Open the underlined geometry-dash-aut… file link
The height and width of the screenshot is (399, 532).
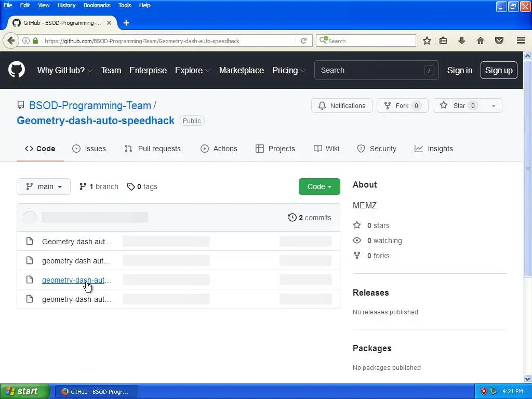[76, 280]
